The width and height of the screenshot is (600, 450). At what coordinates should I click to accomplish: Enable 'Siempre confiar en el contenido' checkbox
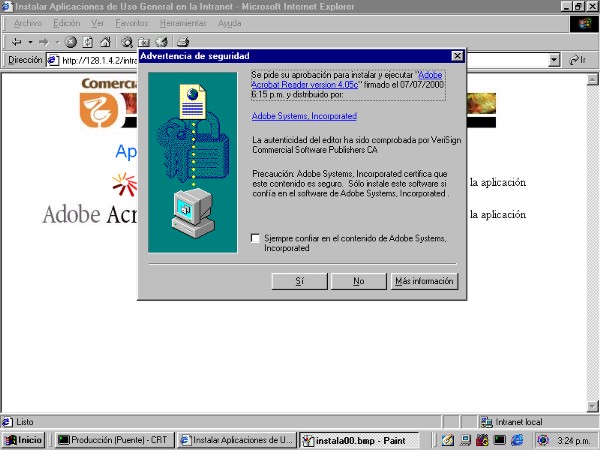click(x=256, y=239)
